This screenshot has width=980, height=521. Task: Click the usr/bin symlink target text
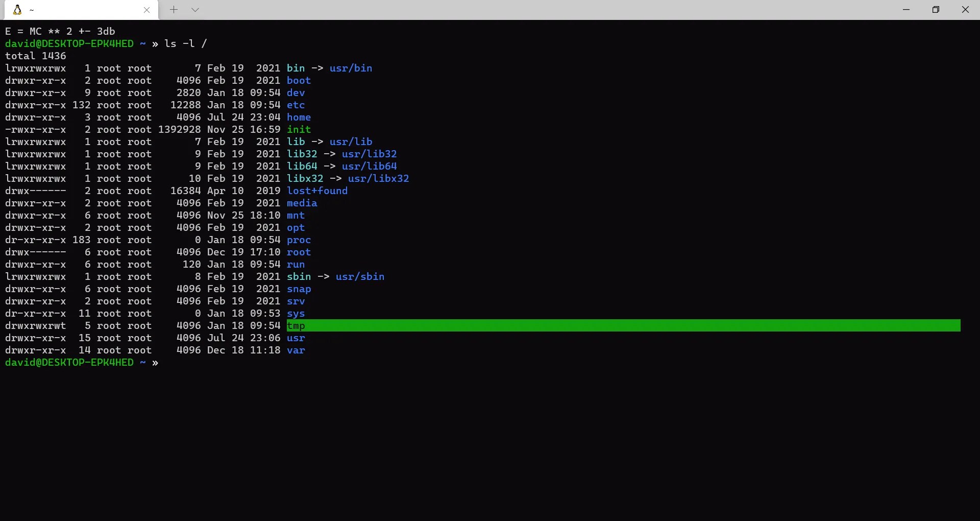[351, 68]
